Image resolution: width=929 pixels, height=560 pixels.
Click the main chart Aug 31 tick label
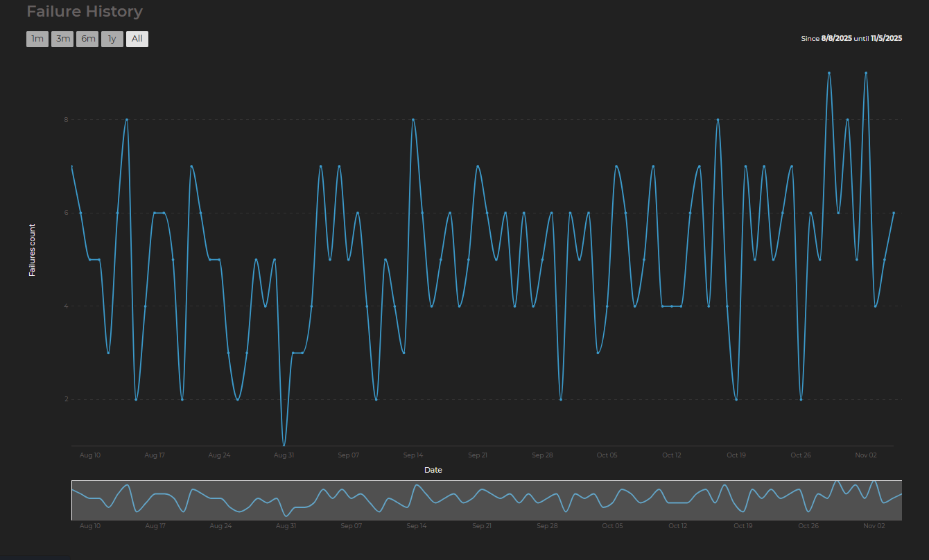point(284,455)
